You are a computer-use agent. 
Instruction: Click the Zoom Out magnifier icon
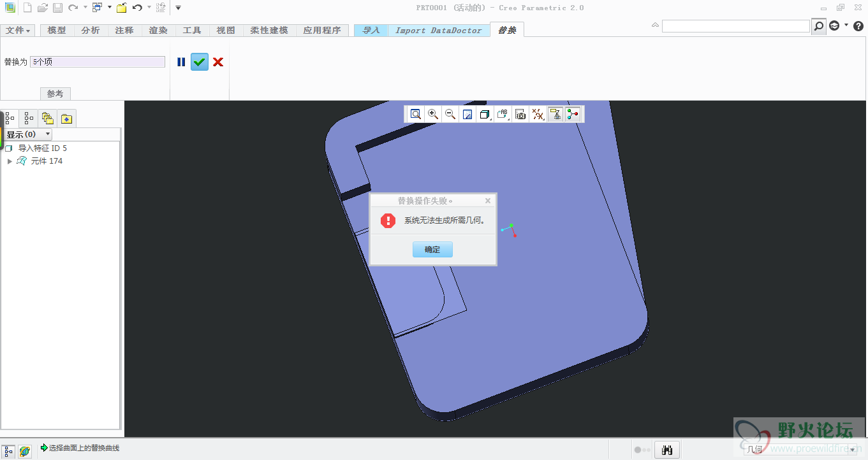[450, 114]
